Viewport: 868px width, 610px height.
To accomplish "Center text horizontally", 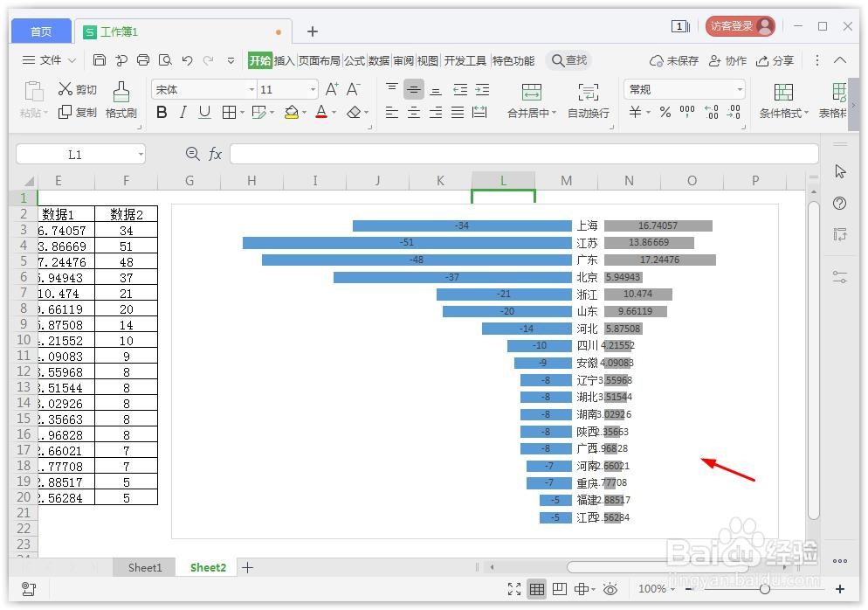I will pyautogui.click(x=414, y=113).
